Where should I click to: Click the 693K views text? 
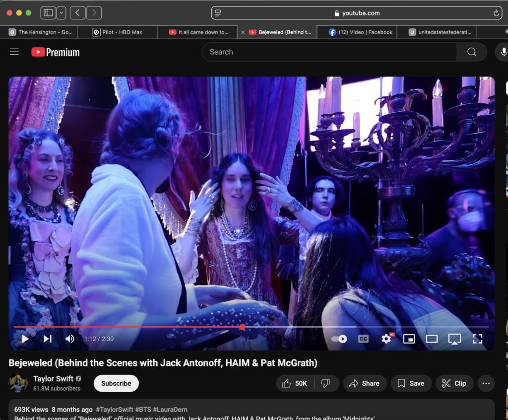(31, 410)
